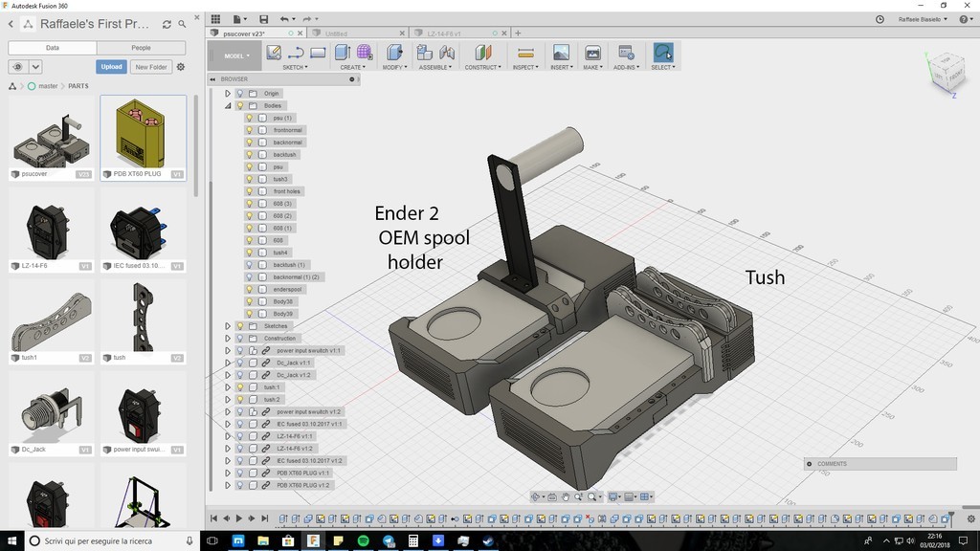Screen dimensions: 980x551
Task: Click the Add-Ins scripts icon
Action: point(626,53)
